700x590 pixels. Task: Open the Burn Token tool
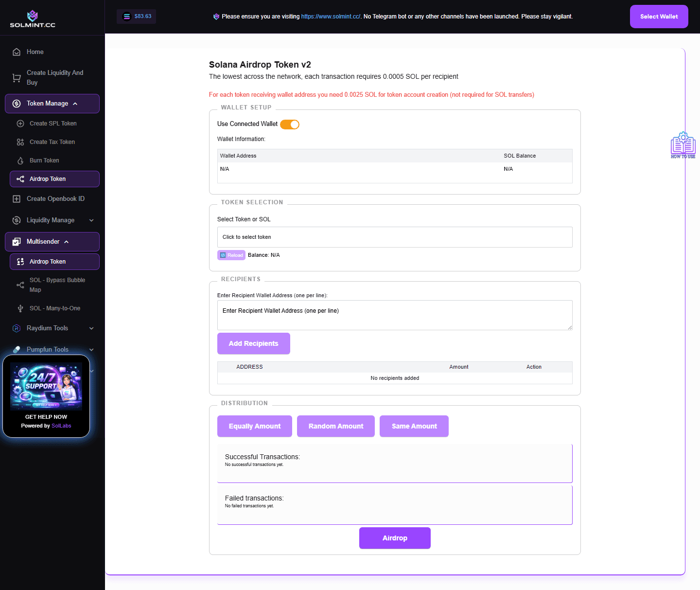pos(44,160)
